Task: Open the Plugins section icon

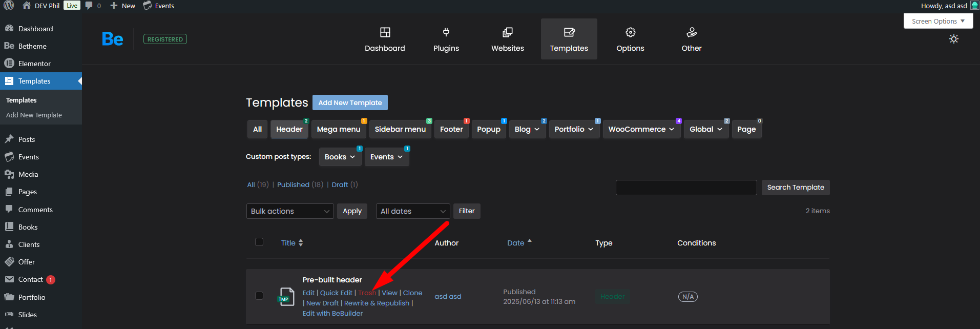Action: coord(446,32)
